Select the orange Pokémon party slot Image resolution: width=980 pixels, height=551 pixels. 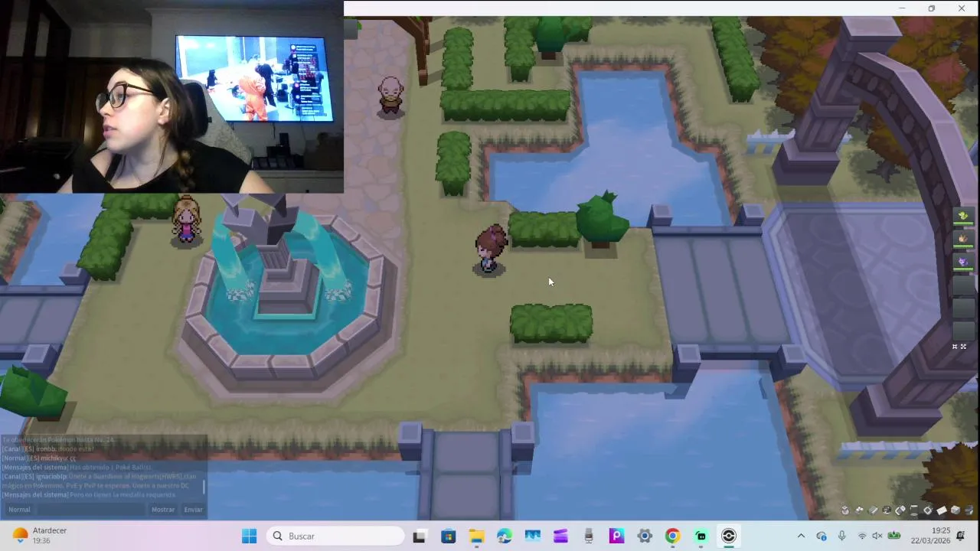click(x=963, y=239)
